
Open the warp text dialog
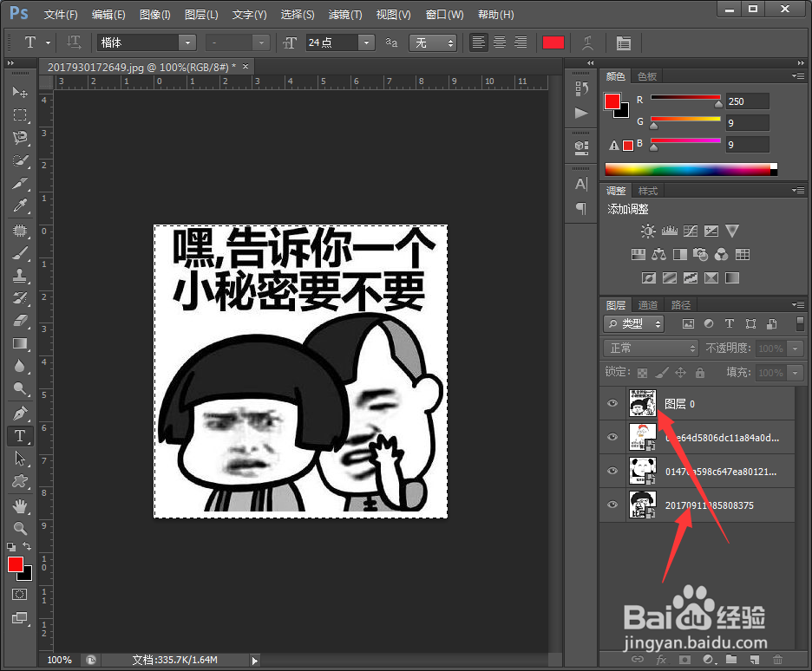tap(587, 43)
